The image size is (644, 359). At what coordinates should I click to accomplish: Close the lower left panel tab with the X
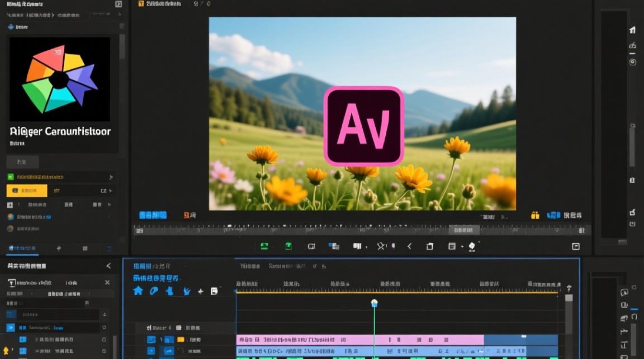coord(107,282)
